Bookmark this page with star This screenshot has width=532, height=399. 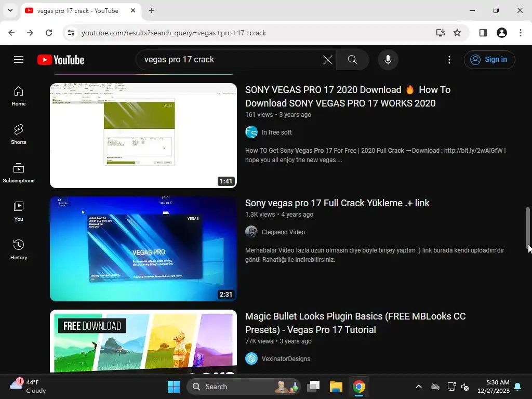pos(457,33)
